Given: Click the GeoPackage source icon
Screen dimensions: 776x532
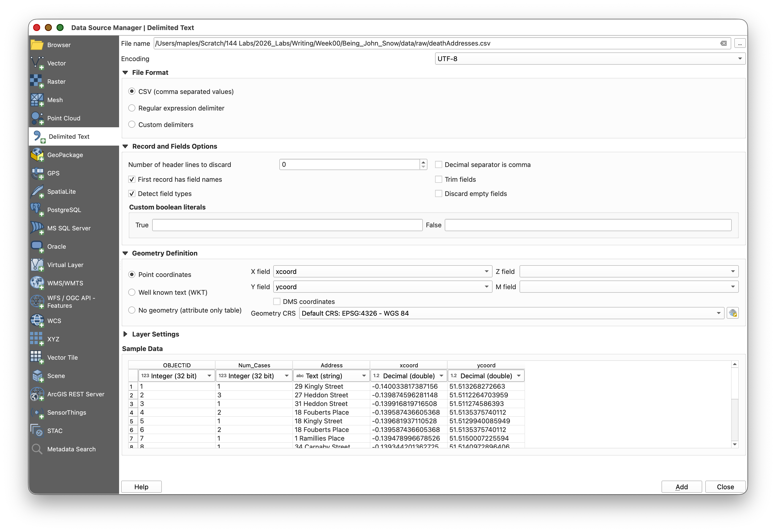Looking at the screenshot, I should click(x=37, y=155).
